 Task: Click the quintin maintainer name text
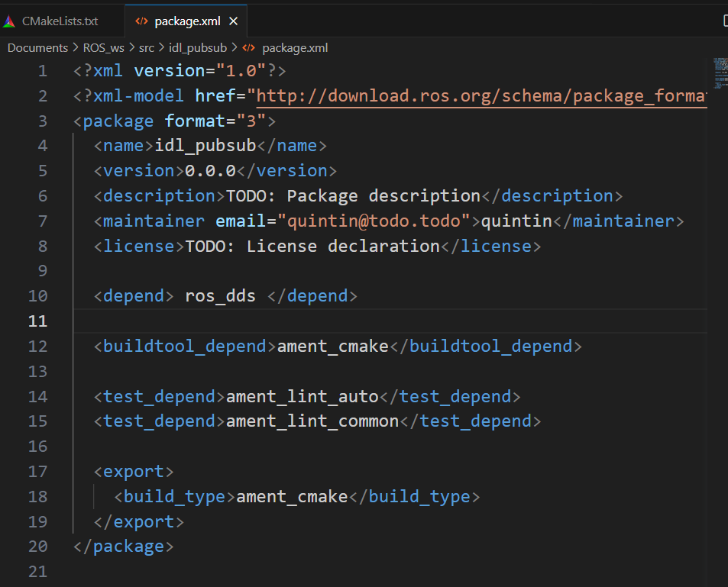coord(516,221)
